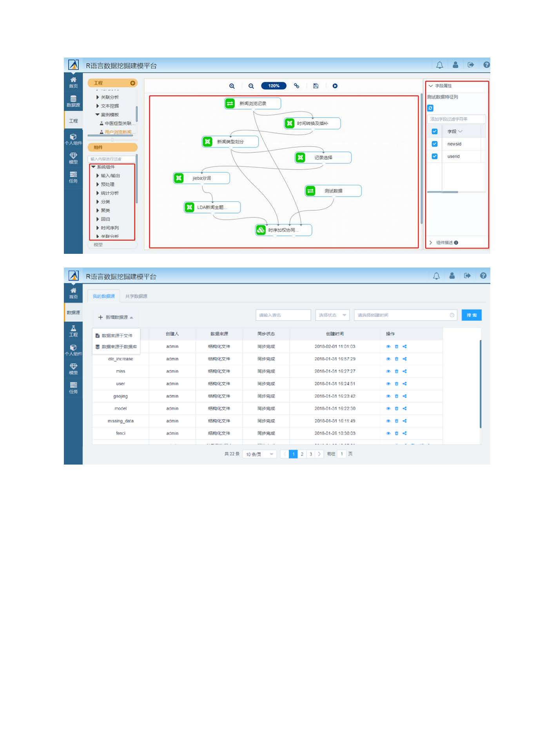Delete the model data source row
This screenshot has width=535, height=756.
click(x=397, y=409)
